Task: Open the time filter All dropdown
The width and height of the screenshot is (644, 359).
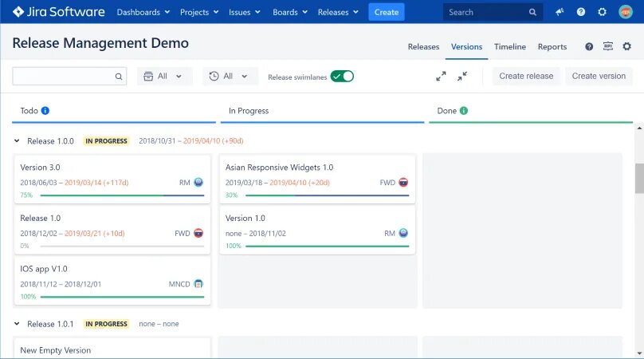Action: 230,76
